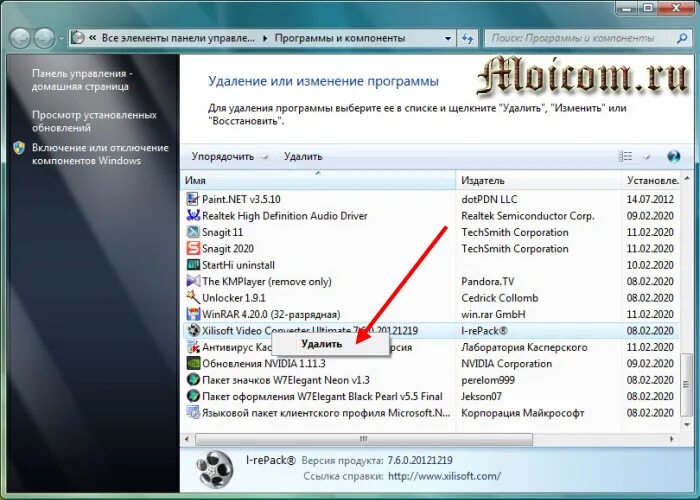
Task: Select the Paint.NET v3.5.10 row text
Action: click(241, 199)
